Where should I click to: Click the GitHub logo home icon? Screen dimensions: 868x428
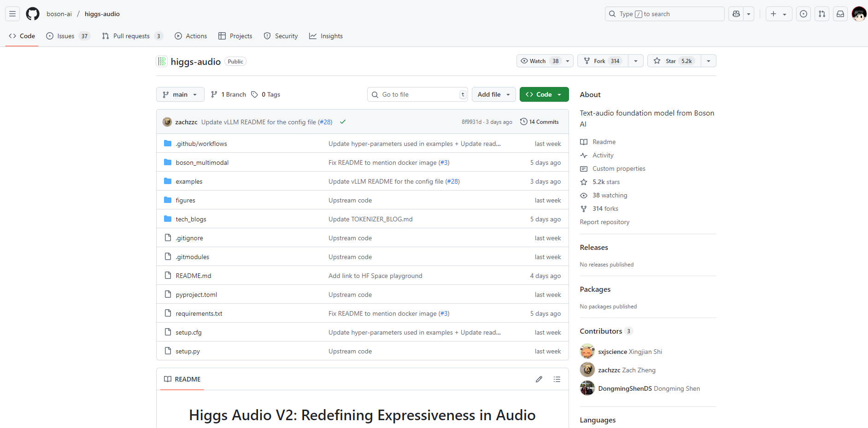(33, 14)
